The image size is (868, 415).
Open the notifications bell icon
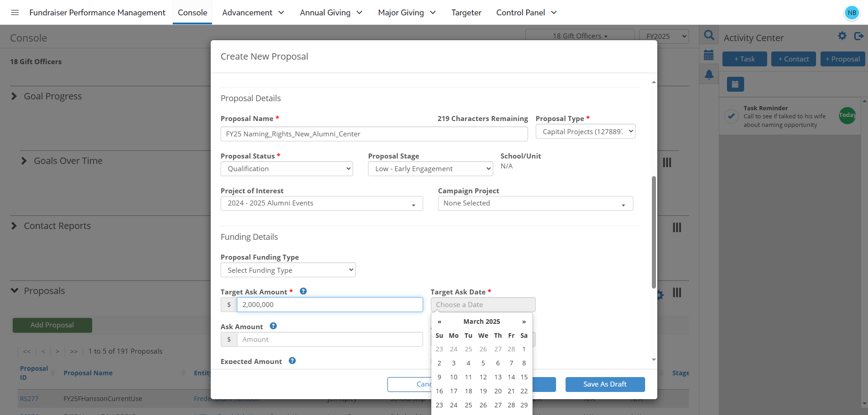click(x=709, y=75)
